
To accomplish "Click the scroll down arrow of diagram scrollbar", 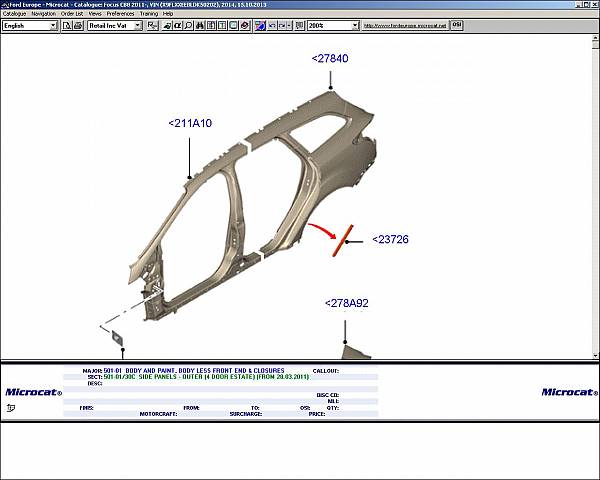I will [x=595, y=356].
